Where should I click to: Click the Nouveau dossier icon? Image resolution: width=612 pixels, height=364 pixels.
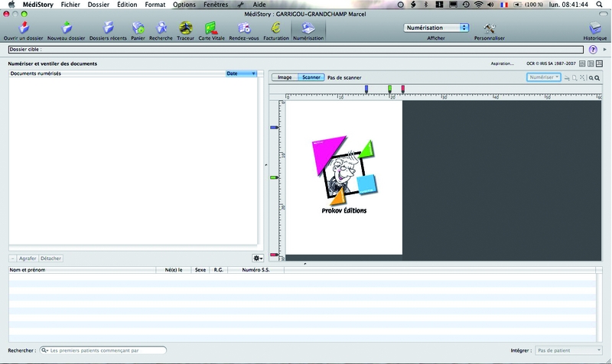(67, 29)
